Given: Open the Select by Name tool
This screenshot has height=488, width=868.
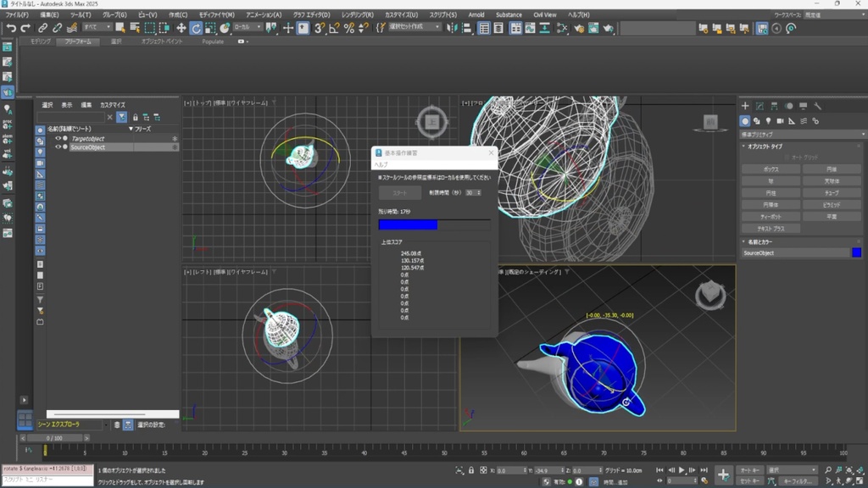Looking at the screenshot, I should [136, 30].
